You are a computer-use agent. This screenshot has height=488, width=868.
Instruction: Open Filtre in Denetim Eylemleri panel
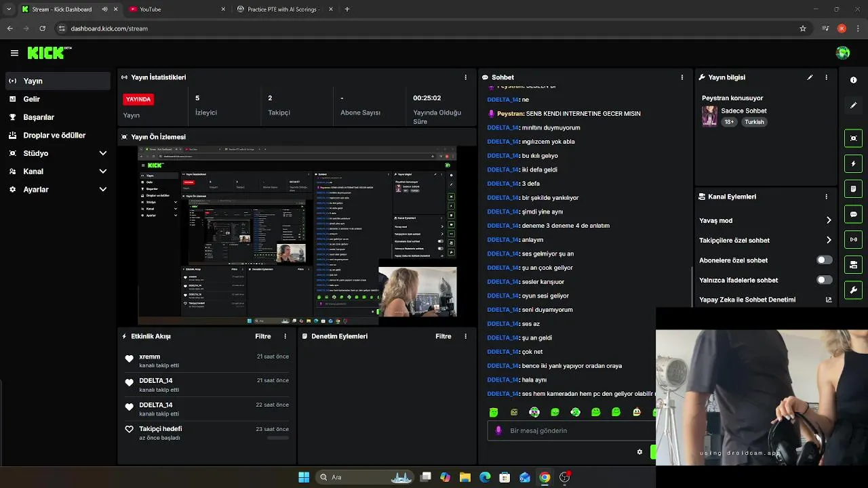coord(443,336)
